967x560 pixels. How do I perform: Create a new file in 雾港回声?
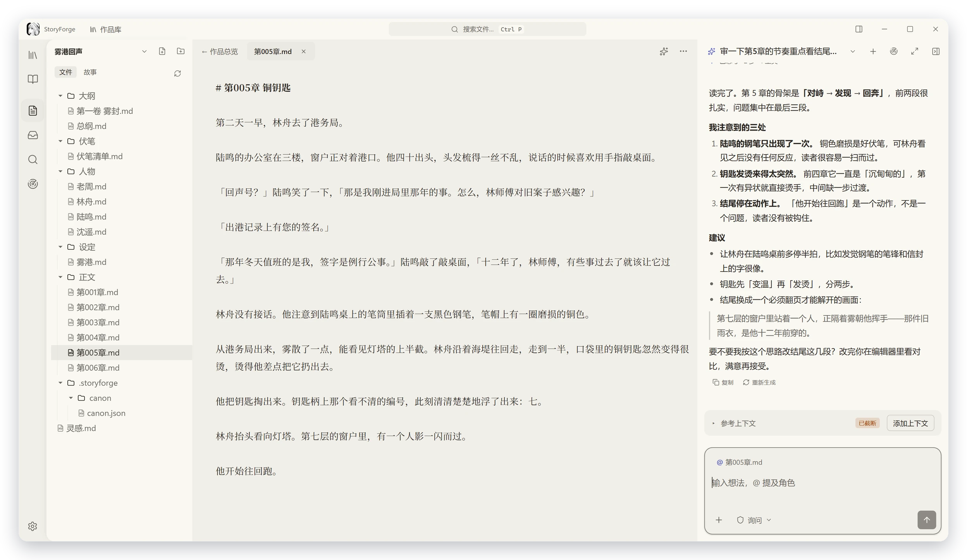coord(162,51)
